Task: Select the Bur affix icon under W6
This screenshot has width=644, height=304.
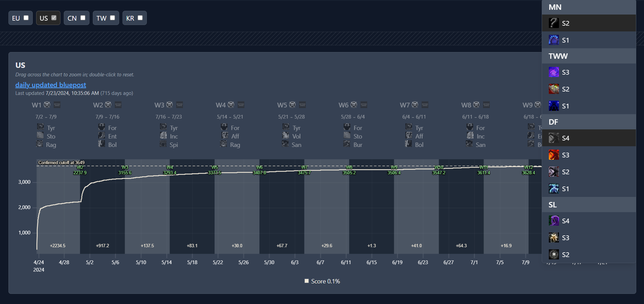Action: (x=347, y=144)
